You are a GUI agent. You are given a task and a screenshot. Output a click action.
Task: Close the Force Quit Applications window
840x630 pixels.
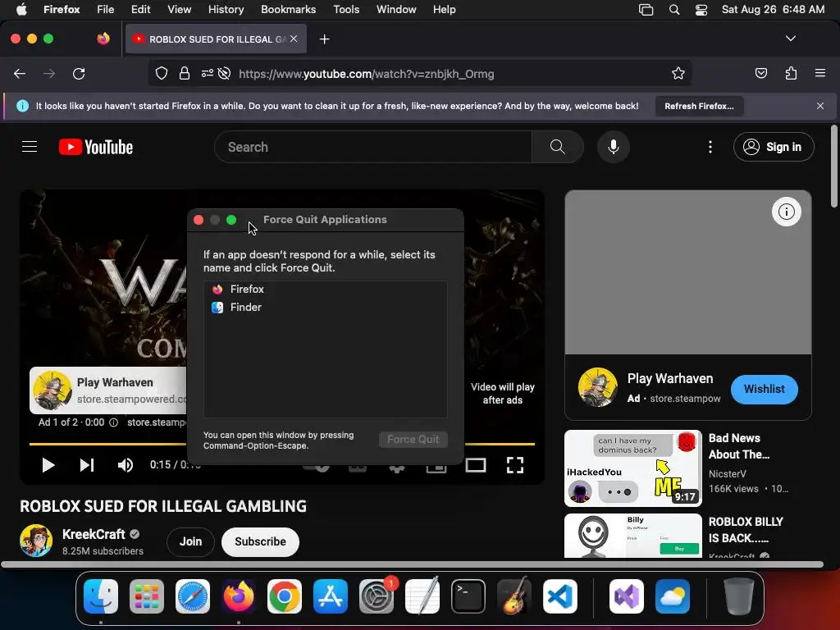[x=199, y=220]
